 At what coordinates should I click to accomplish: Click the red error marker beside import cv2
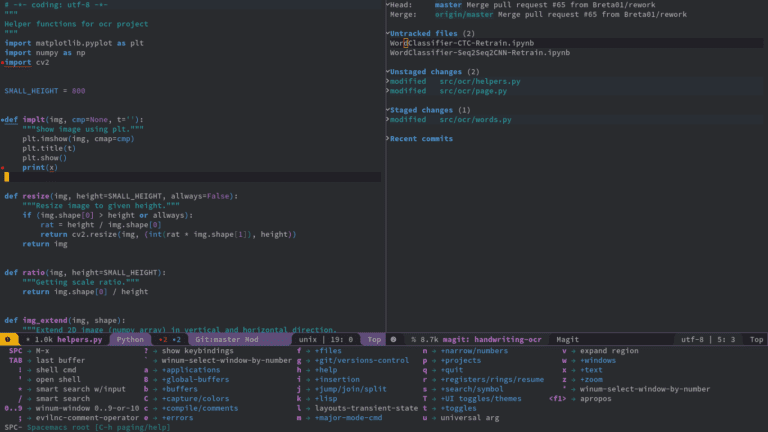[3, 62]
